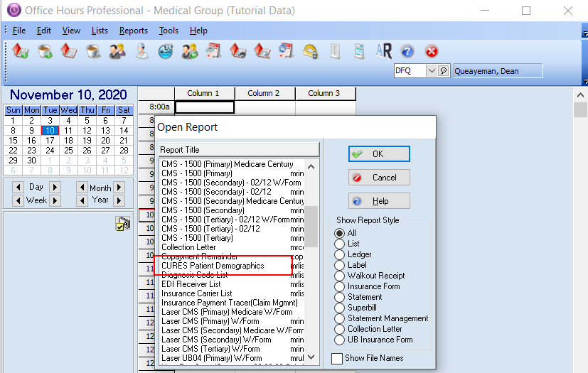
Task: Select the Collection Letter radio option
Action: (x=339, y=329)
